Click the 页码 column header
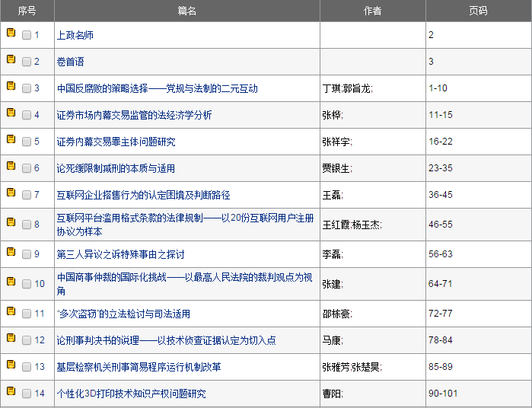 (478, 11)
